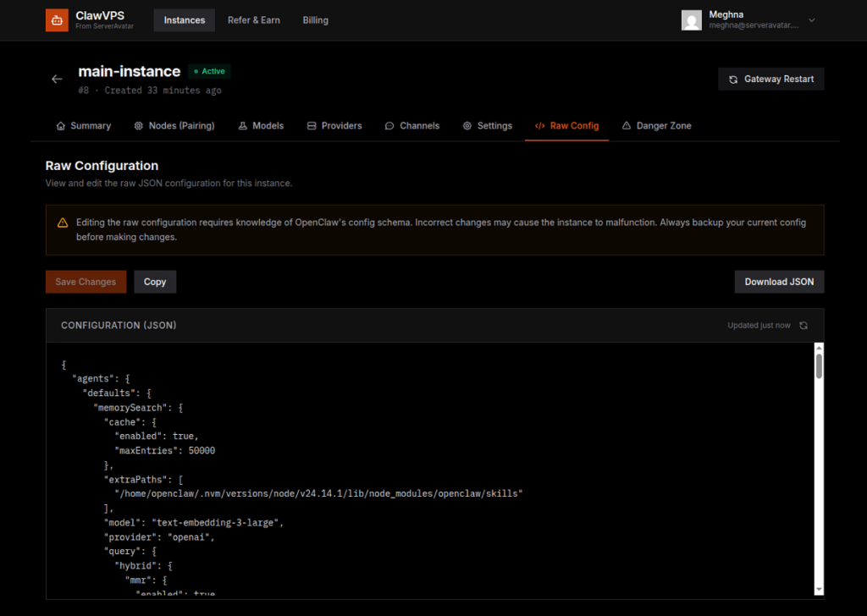The image size is (867, 616).
Task: Click the ClawVPS logo icon
Action: point(56,19)
